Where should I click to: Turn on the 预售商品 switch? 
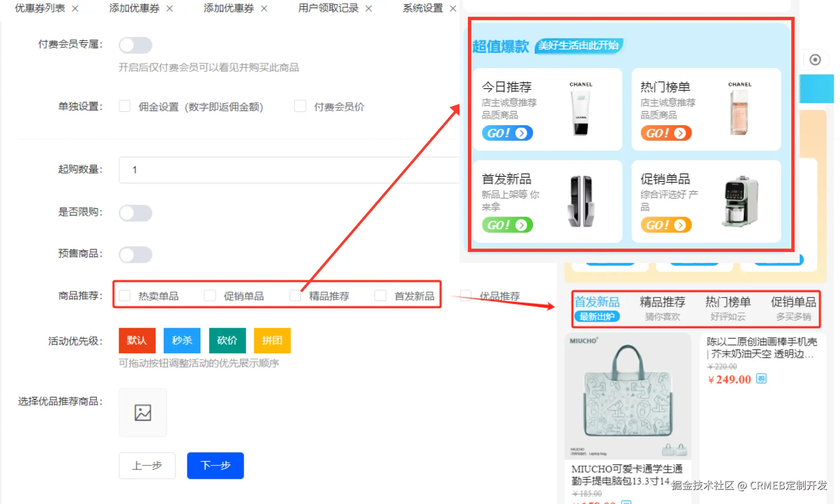click(135, 255)
